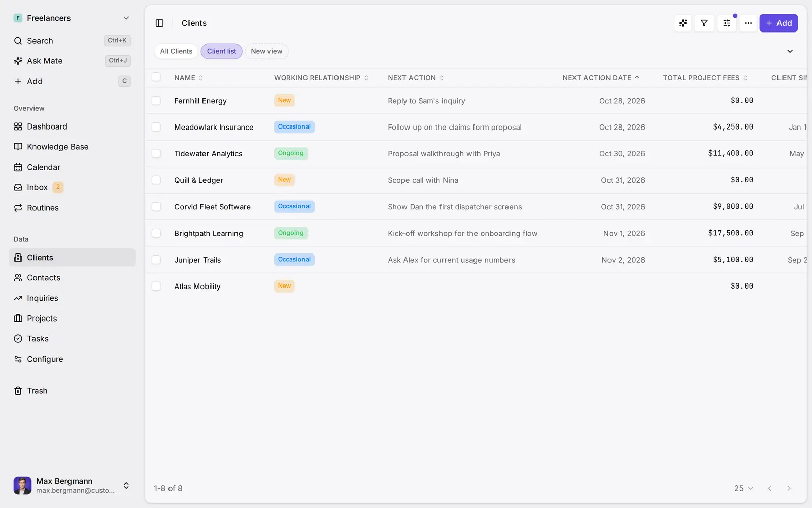Open Routines
812x508 pixels.
click(72, 208)
